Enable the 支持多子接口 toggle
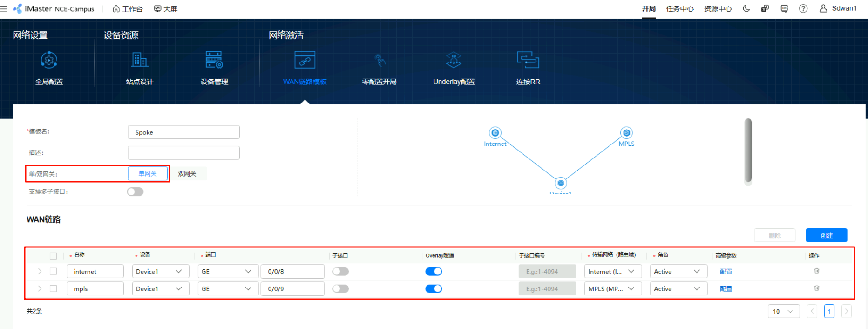Image resolution: width=868 pixels, height=329 pixels. click(x=135, y=192)
